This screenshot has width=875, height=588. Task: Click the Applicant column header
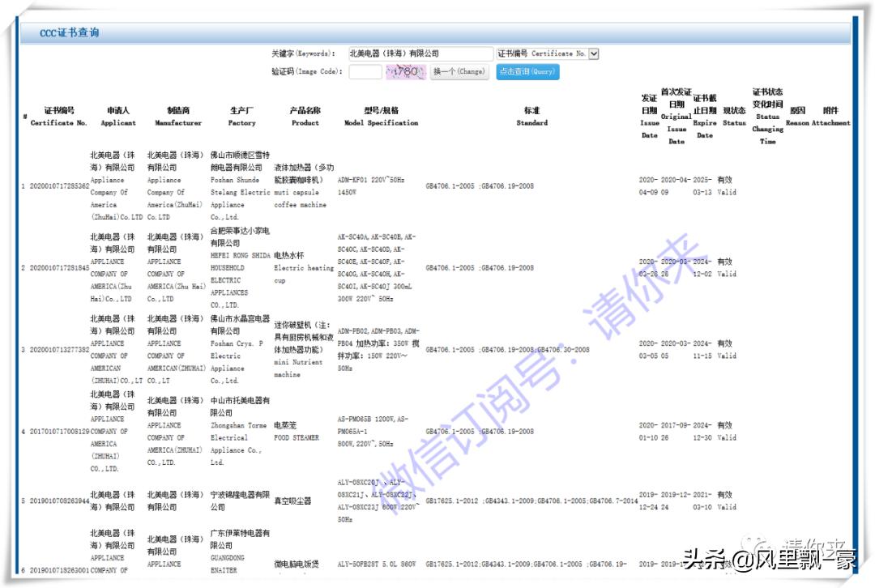[117, 116]
